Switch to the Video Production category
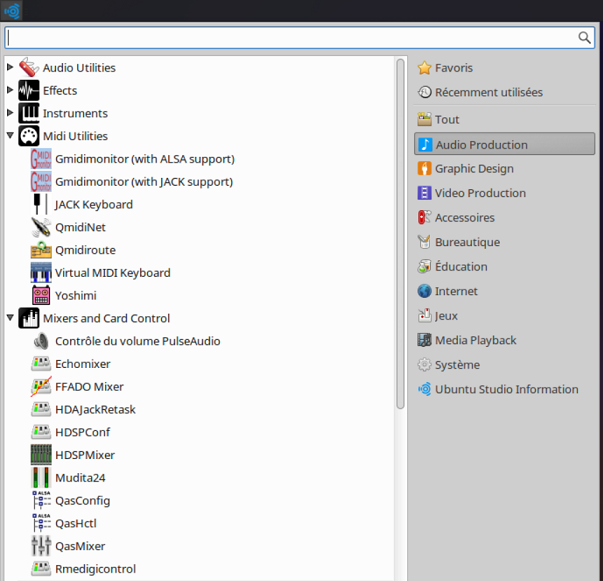 click(505, 193)
